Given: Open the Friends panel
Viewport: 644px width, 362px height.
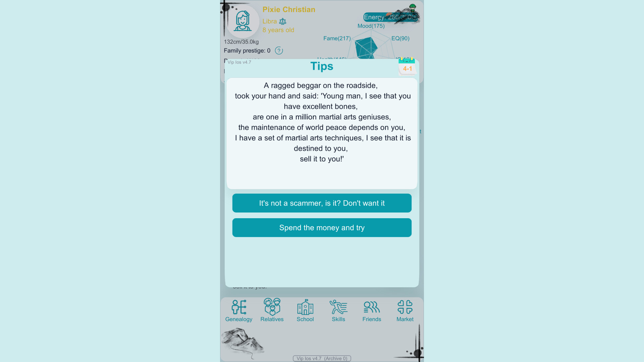Looking at the screenshot, I should coord(371,309).
